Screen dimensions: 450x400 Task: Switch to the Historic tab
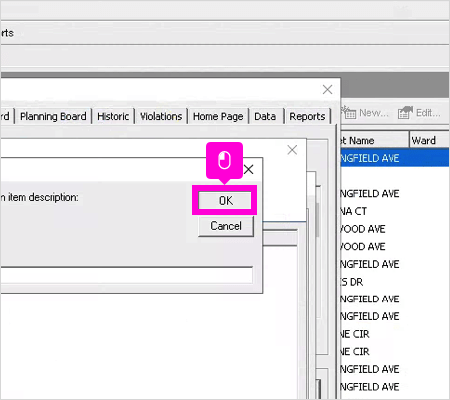[x=113, y=116]
